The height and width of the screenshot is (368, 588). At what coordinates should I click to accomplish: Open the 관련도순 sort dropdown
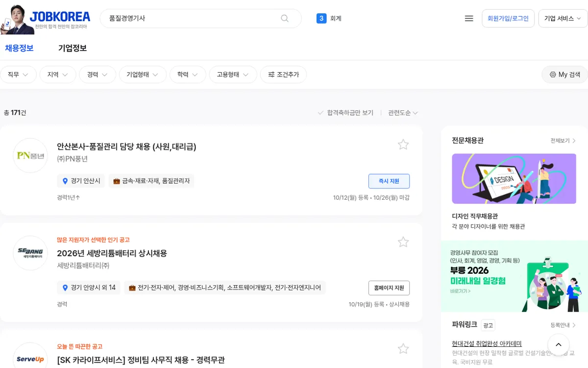(403, 113)
